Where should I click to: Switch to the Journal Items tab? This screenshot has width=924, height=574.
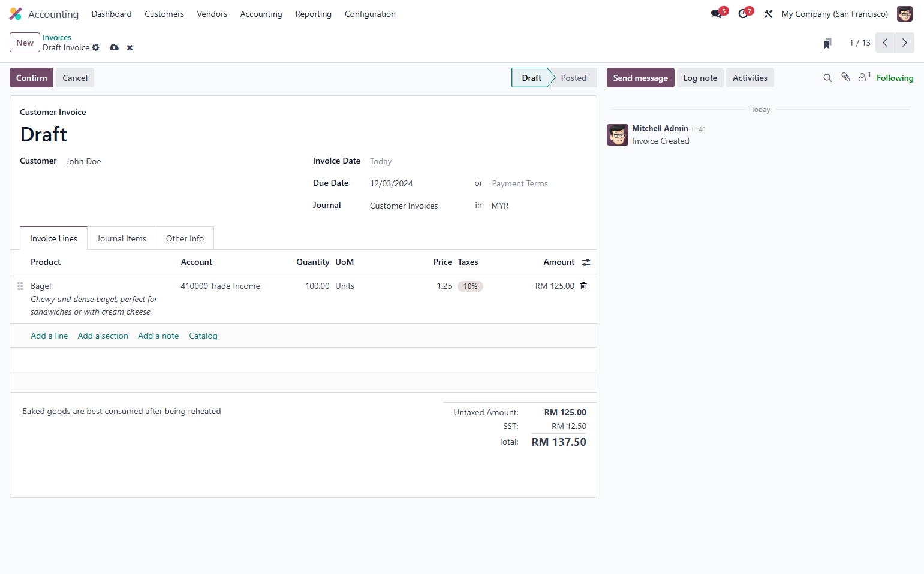[x=122, y=238]
